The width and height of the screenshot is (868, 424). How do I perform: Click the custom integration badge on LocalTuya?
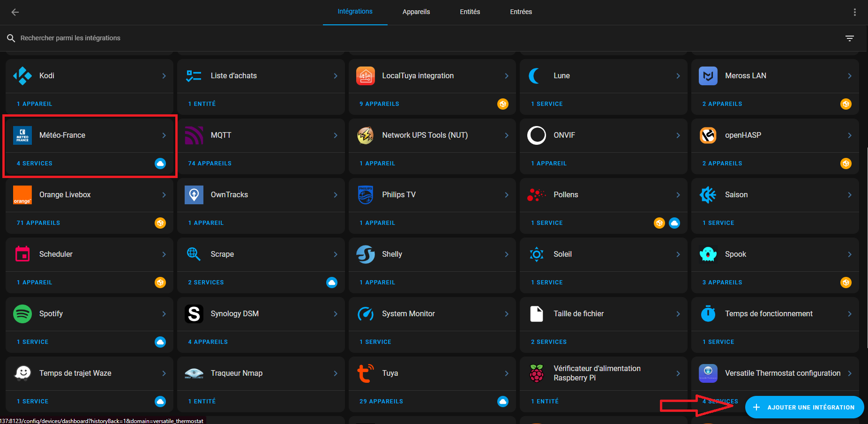point(503,104)
